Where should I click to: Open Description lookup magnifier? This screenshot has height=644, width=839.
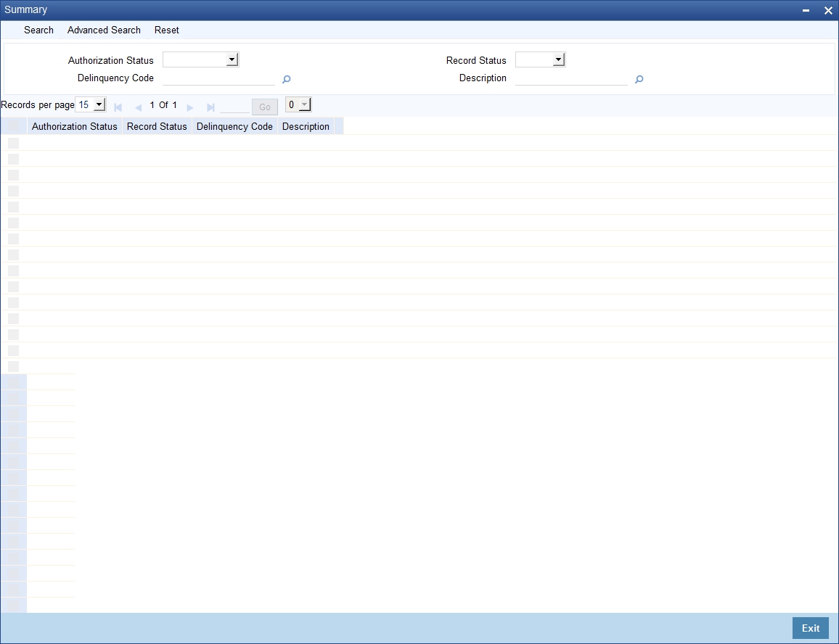tap(639, 79)
